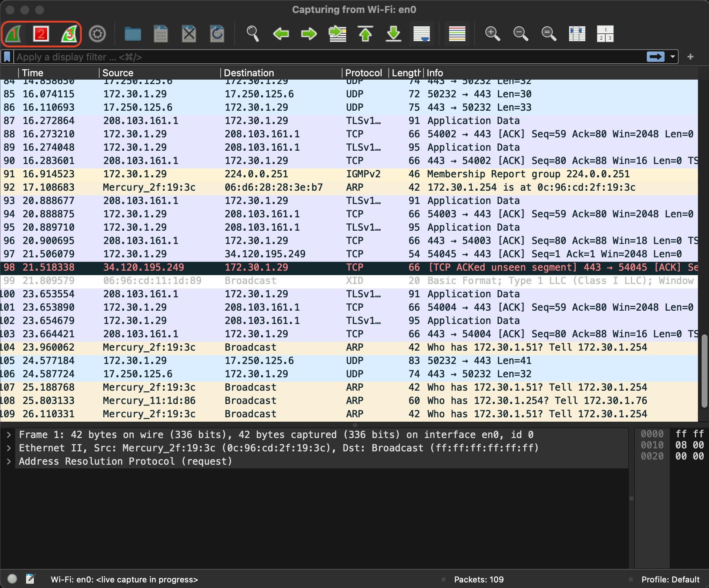
Task: Select hex offset 0010 in bytes pane
Action: pos(652,445)
